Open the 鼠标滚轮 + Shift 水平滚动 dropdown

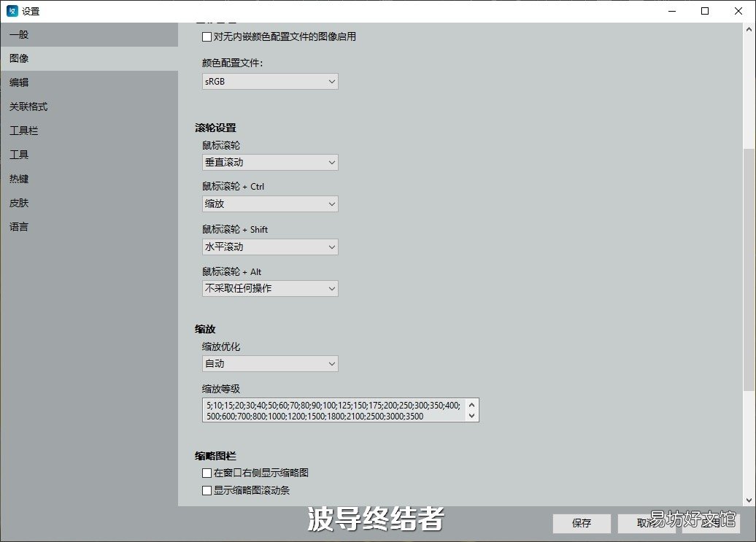click(270, 247)
